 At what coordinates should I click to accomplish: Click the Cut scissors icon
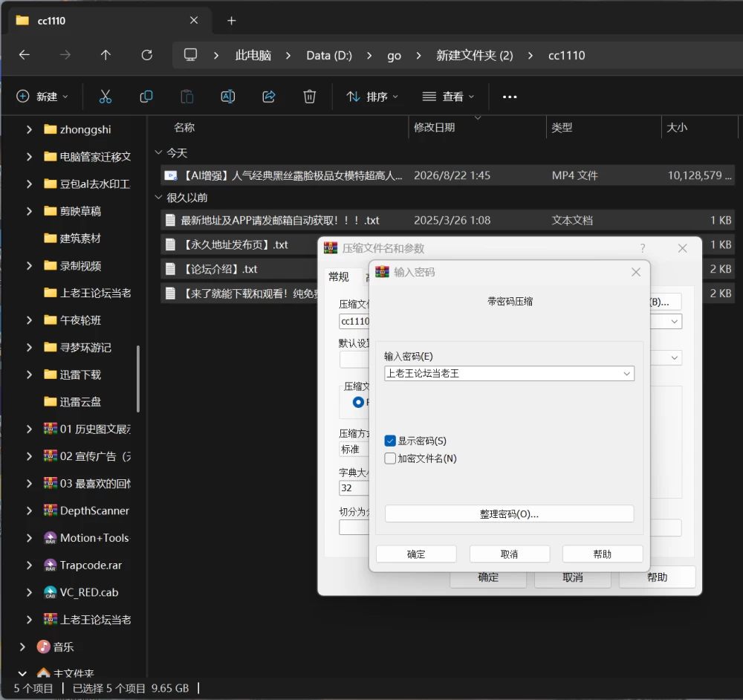tap(106, 97)
